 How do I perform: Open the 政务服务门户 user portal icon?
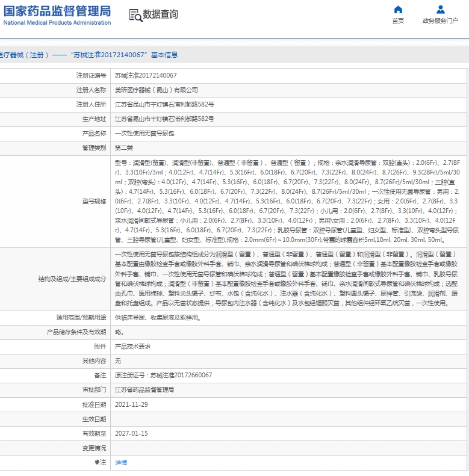click(x=441, y=10)
